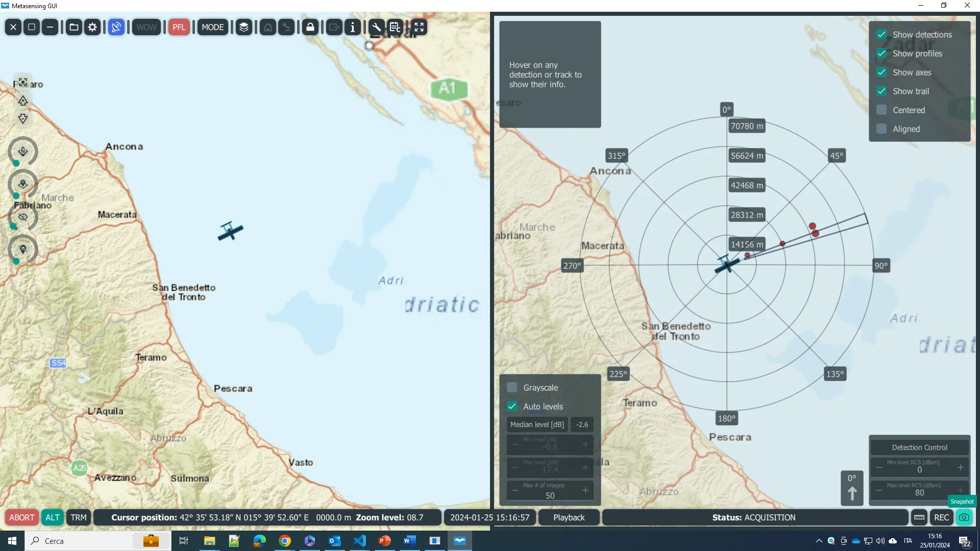Screen dimensions: 980x551
Task: Uncheck Show detections
Action: point(881,35)
